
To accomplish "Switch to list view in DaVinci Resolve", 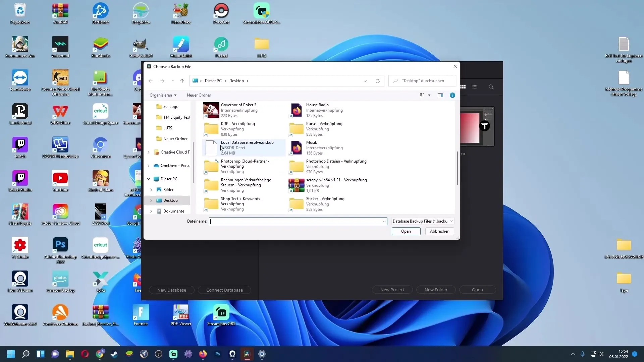I will tap(474, 87).
